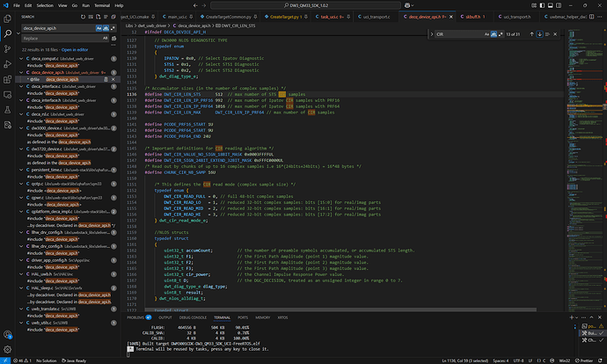Open the Run and Debug view
The width and height of the screenshot is (607, 364).
(x=7, y=64)
